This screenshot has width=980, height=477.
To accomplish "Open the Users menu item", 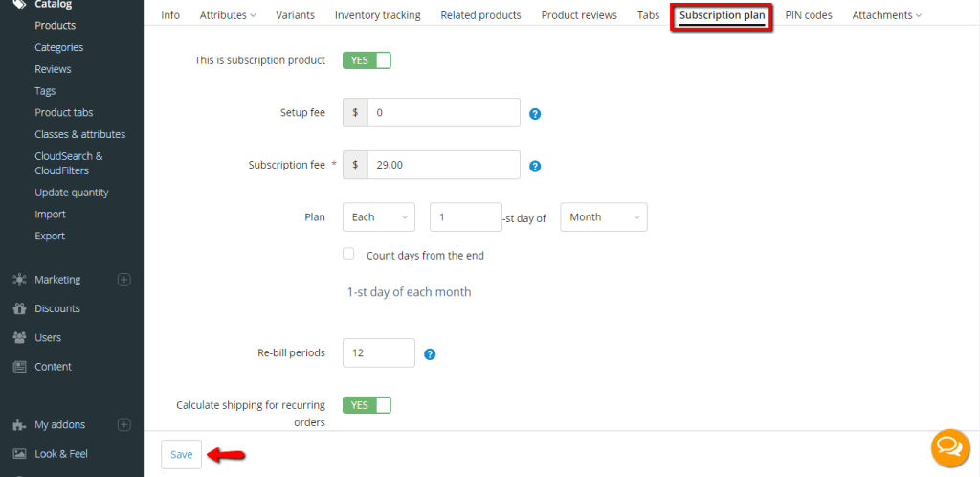I will (48, 337).
